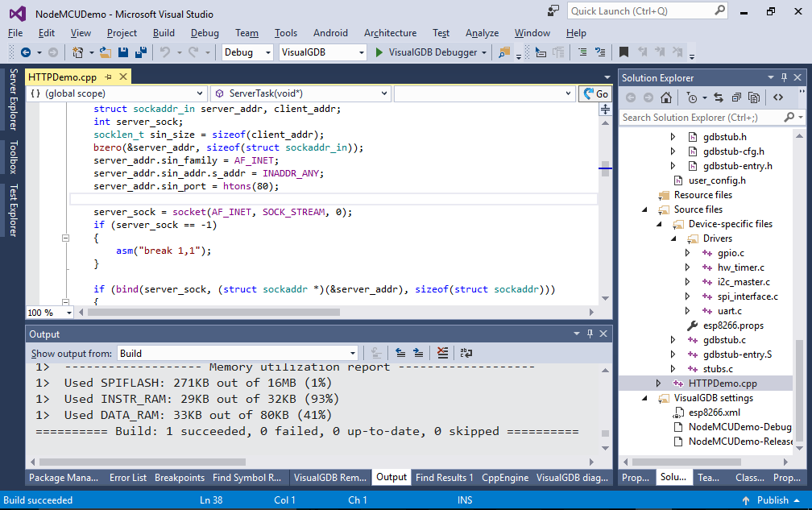Navigate backward using the toolbar back arrow
The width and height of the screenshot is (812, 510).
click(25, 52)
